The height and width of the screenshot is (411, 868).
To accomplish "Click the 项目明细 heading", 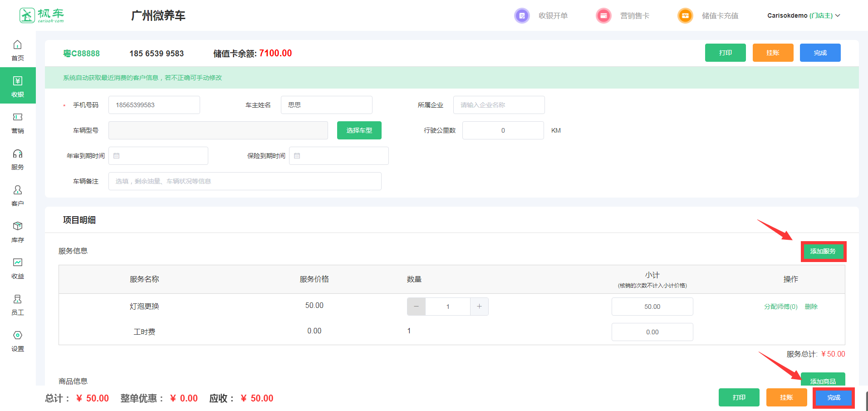I will coord(79,220).
